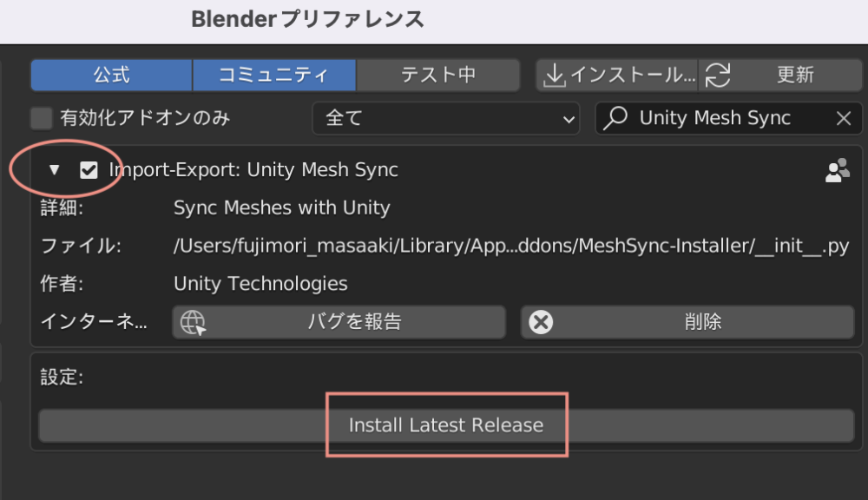Click the refresh icon next to 更新
Viewport: 868px width, 500px height.
719,75
